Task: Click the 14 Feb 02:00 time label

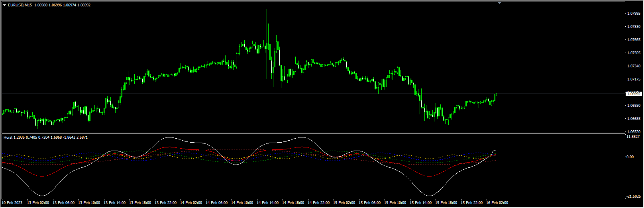Action: (191, 203)
